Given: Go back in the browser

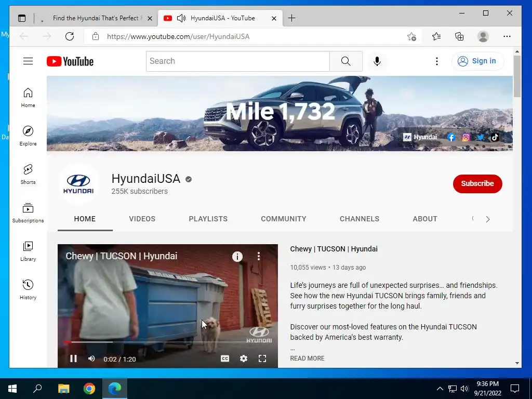Looking at the screenshot, I should coord(24,36).
